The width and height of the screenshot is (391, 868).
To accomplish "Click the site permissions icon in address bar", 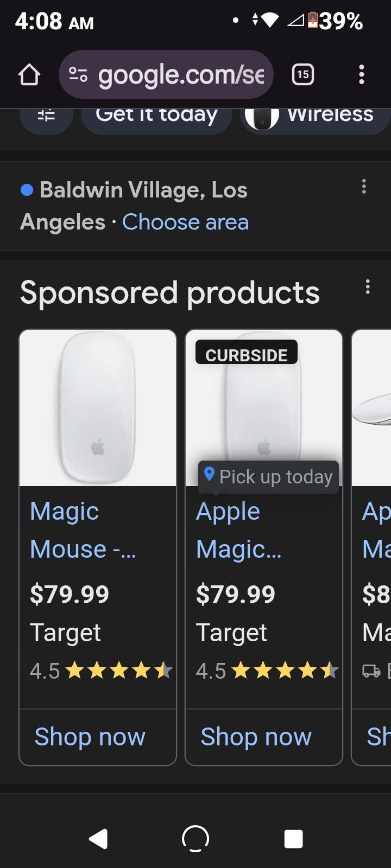I will point(78,74).
